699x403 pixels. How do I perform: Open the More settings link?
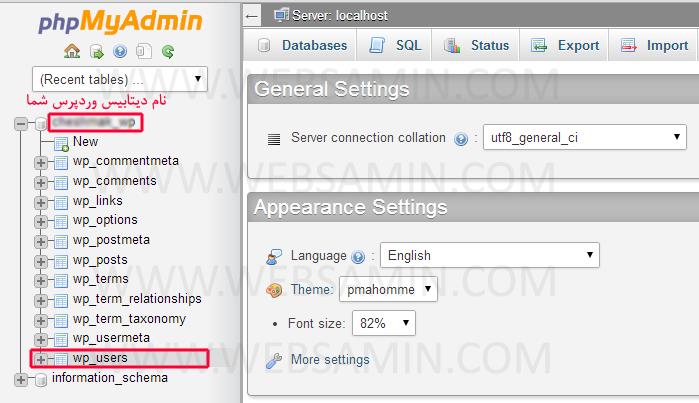330,360
